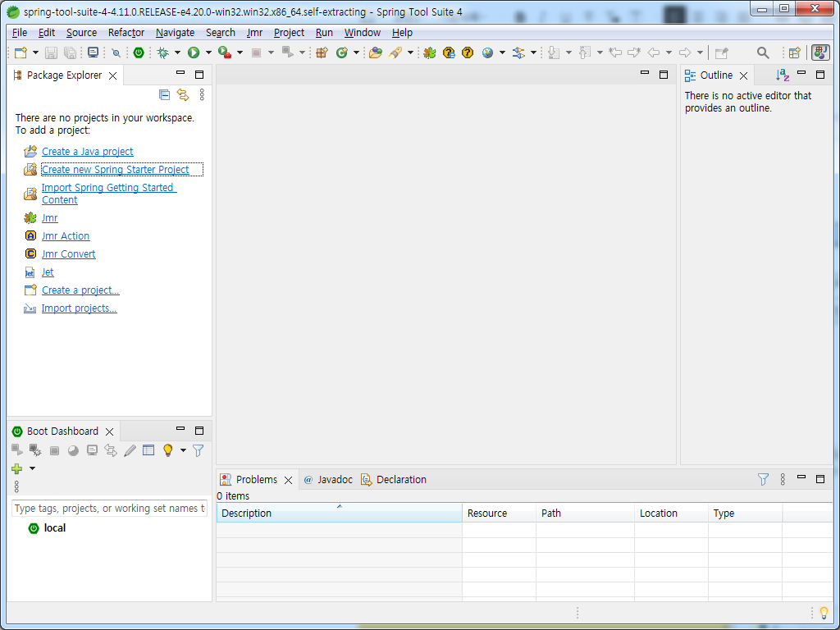Image resolution: width=840 pixels, height=630 pixels.
Task: Click Boot Dashboard open console icon
Action: 92,450
